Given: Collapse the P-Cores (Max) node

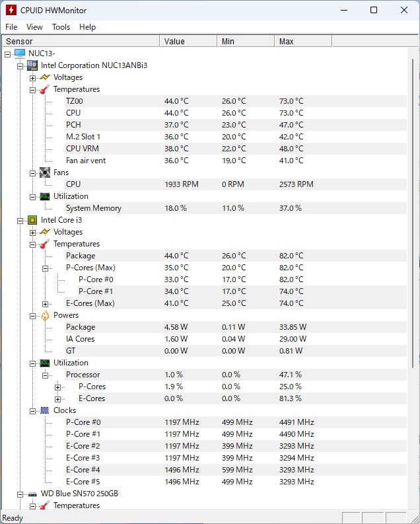Looking at the screenshot, I should click(x=45, y=269).
